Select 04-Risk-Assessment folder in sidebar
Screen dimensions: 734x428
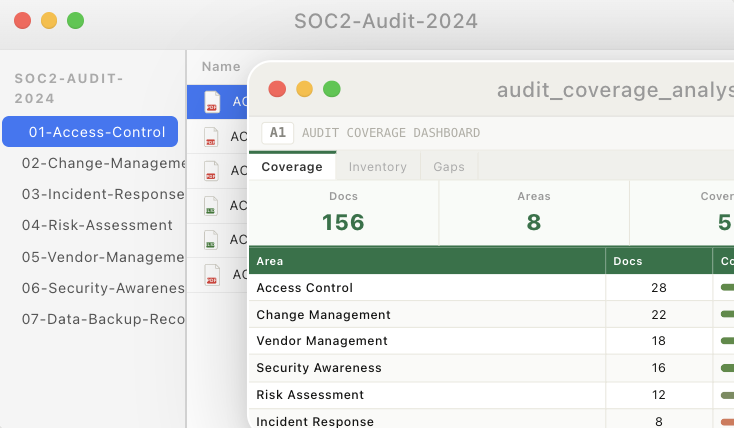(x=97, y=225)
